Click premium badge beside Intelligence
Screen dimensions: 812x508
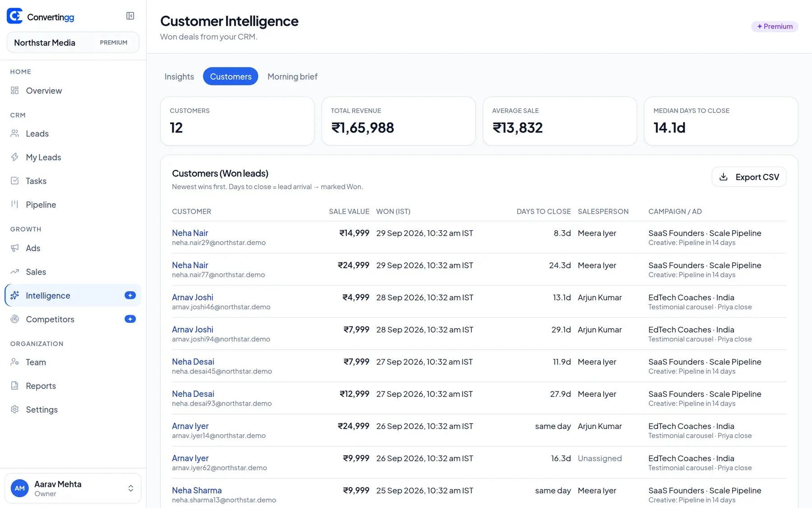(x=130, y=295)
